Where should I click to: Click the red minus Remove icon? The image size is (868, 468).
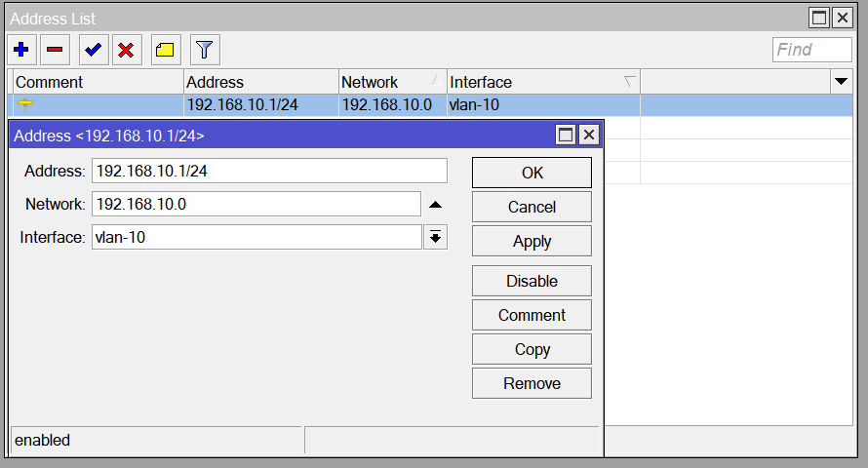56,50
